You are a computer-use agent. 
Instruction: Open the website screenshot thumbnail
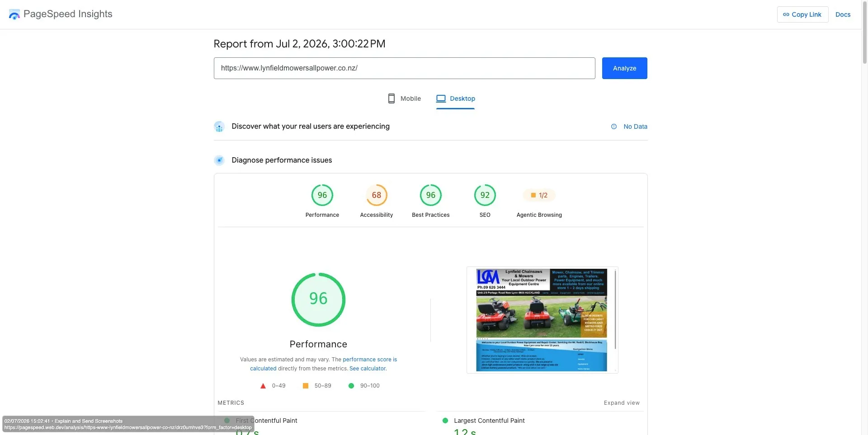pyautogui.click(x=542, y=320)
